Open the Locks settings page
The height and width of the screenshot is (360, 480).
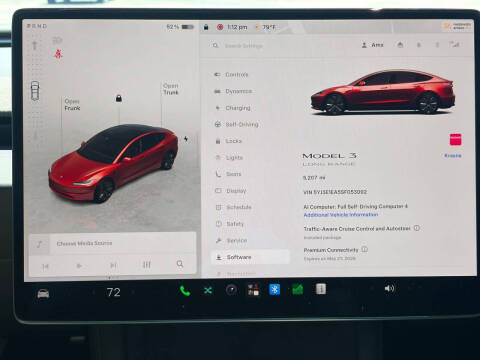pyautogui.click(x=229, y=141)
